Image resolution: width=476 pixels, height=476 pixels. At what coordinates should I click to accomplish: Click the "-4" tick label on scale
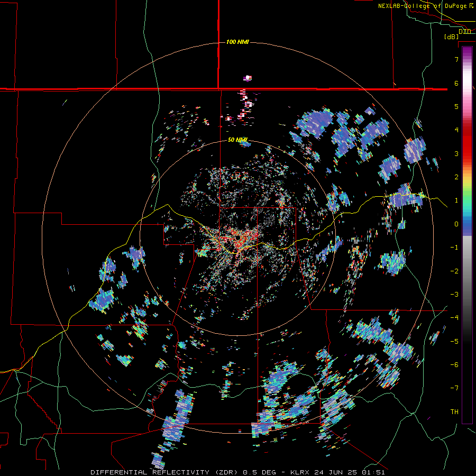pyautogui.click(x=454, y=318)
